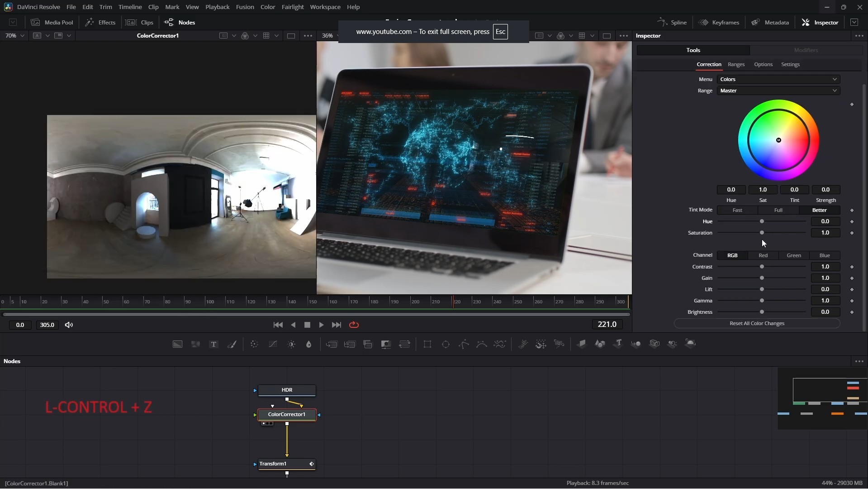The image size is (868, 489).
Task: Select the Transform1 node
Action: pyautogui.click(x=287, y=464)
